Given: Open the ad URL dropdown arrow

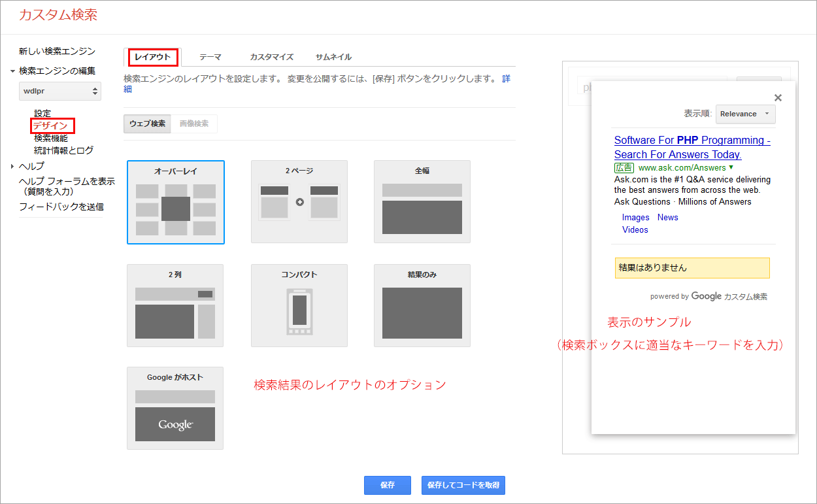Looking at the screenshot, I should 731,167.
